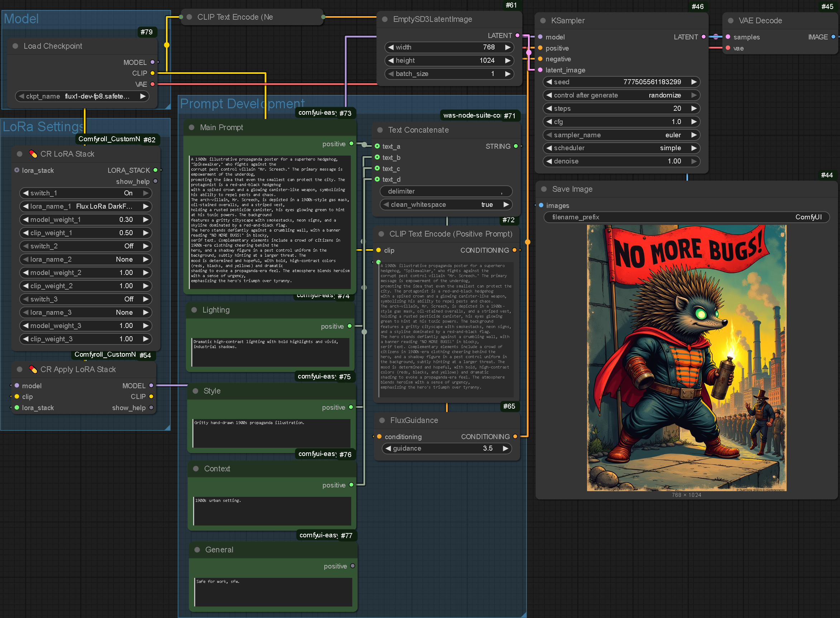The height and width of the screenshot is (618, 840).
Task: Decrease the cfg value with left arrow
Action: pos(549,122)
